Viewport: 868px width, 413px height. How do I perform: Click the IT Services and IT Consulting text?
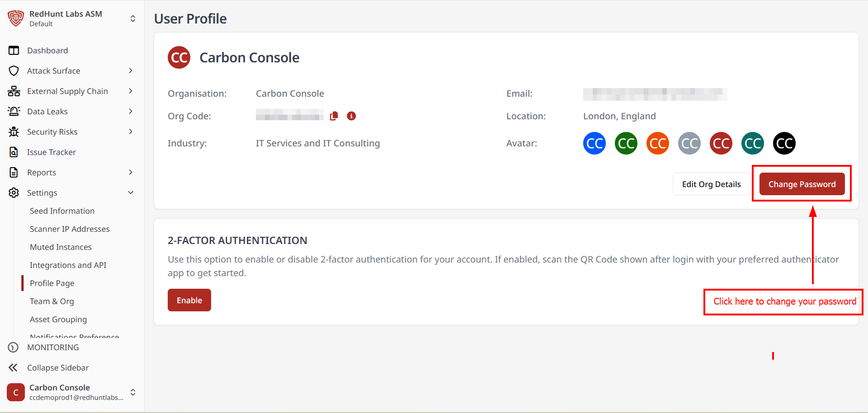click(x=318, y=143)
